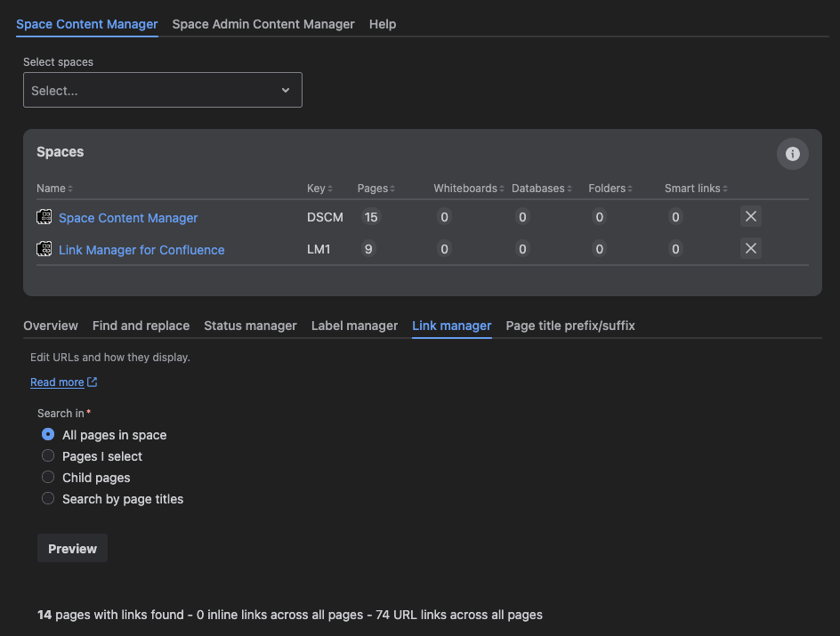Sort spaces by Folders column
The height and width of the screenshot is (636, 840).
610,189
